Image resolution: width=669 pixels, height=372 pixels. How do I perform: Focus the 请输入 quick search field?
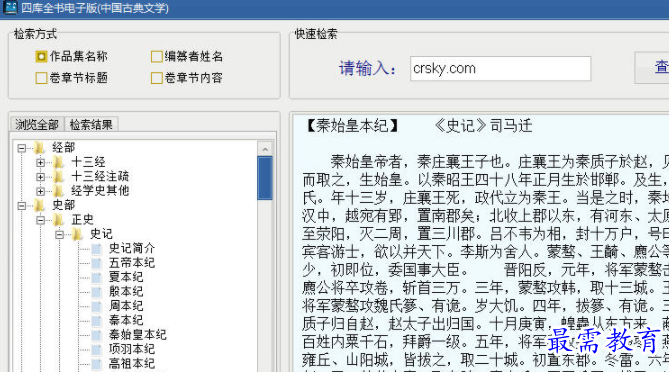tap(500, 68)
